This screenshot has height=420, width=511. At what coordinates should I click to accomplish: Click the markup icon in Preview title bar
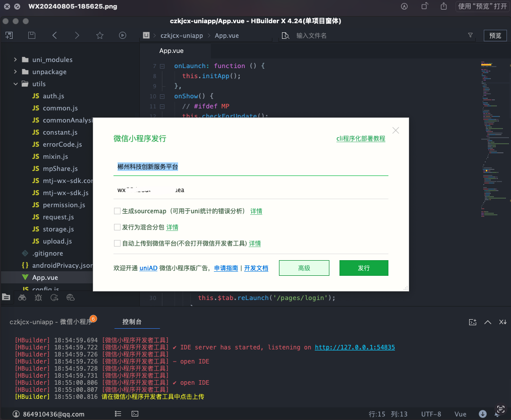click(404, 6)
